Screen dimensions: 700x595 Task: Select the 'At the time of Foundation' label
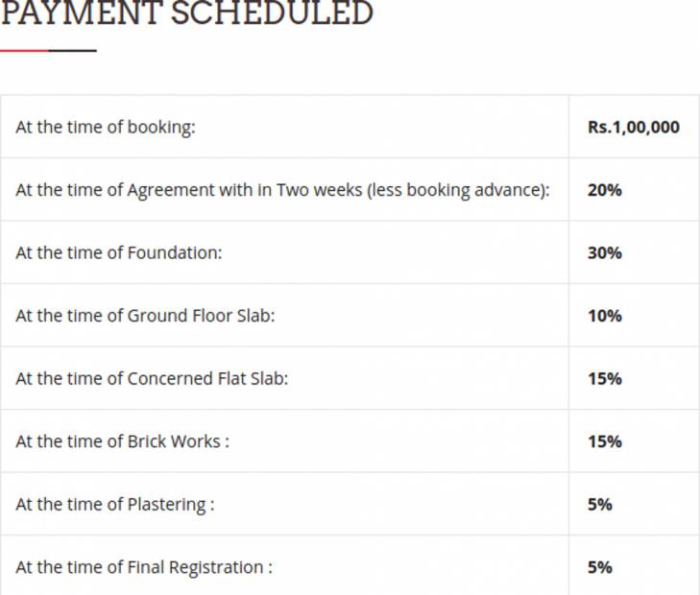coord(118,253)
